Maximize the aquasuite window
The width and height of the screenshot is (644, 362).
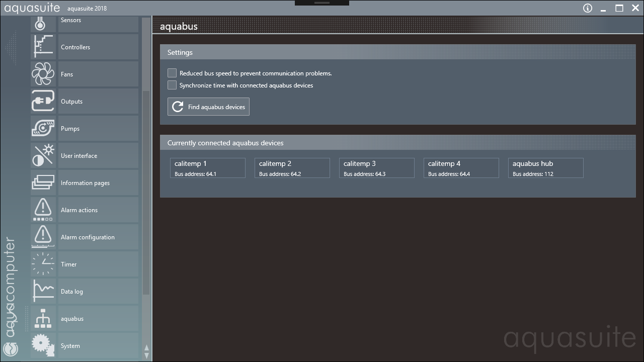click(x=619, y=8)
